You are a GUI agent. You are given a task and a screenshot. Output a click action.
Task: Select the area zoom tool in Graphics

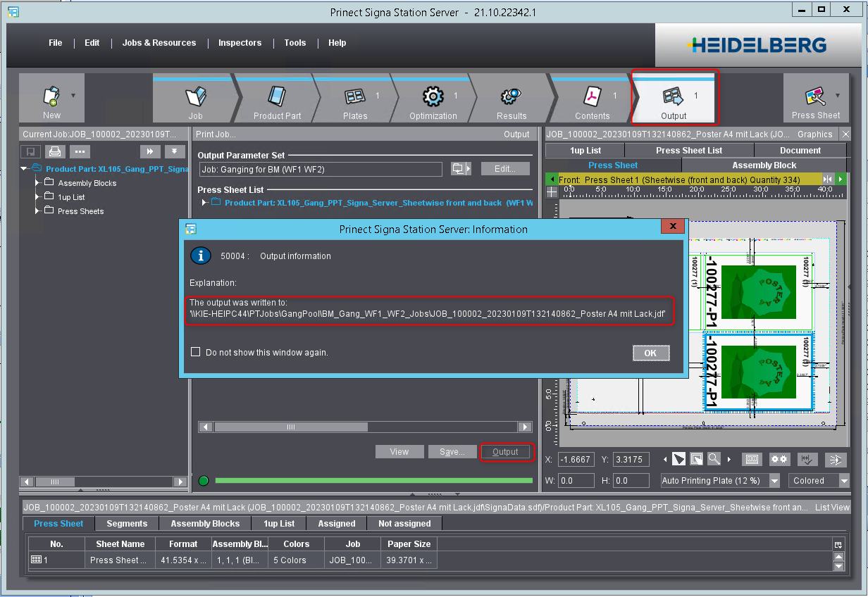pyautogui.click(x=696, y=459)
